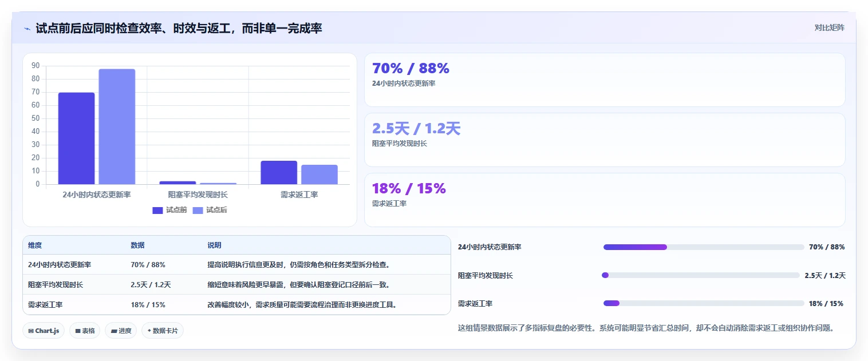Click the 数据 column header
868x361 pixels.
point(137,245)
